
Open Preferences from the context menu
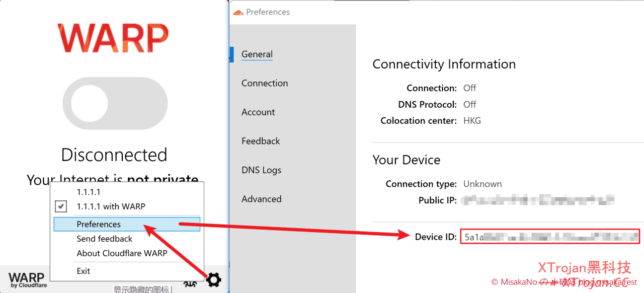[x=99, y=224]
